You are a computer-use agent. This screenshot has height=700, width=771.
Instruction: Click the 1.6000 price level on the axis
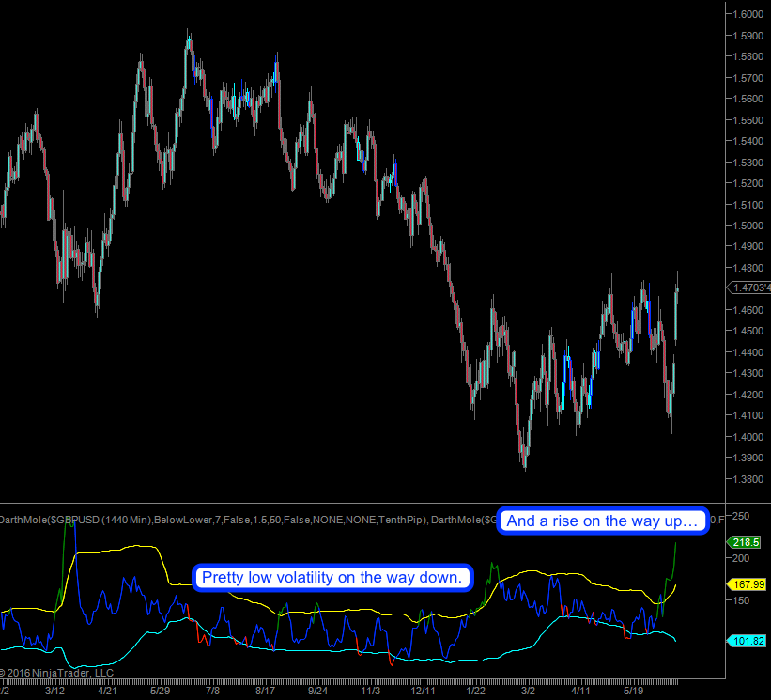coord(749,14)
